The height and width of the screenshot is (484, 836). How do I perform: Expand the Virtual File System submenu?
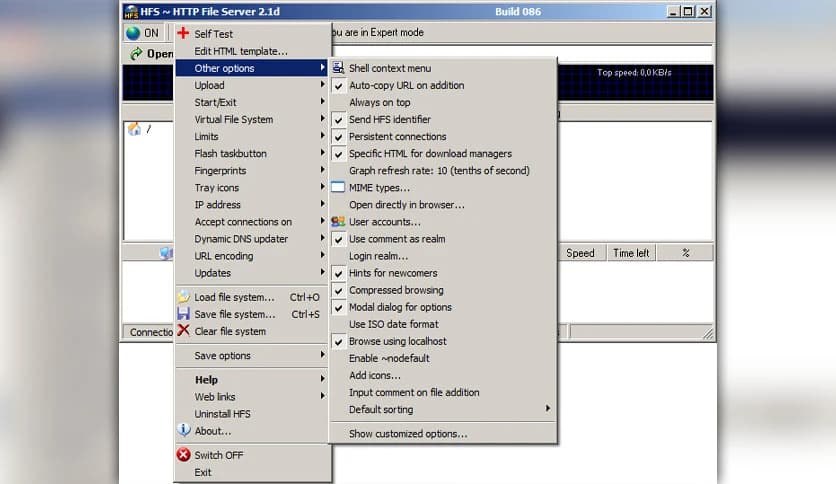tap(252, 119)
